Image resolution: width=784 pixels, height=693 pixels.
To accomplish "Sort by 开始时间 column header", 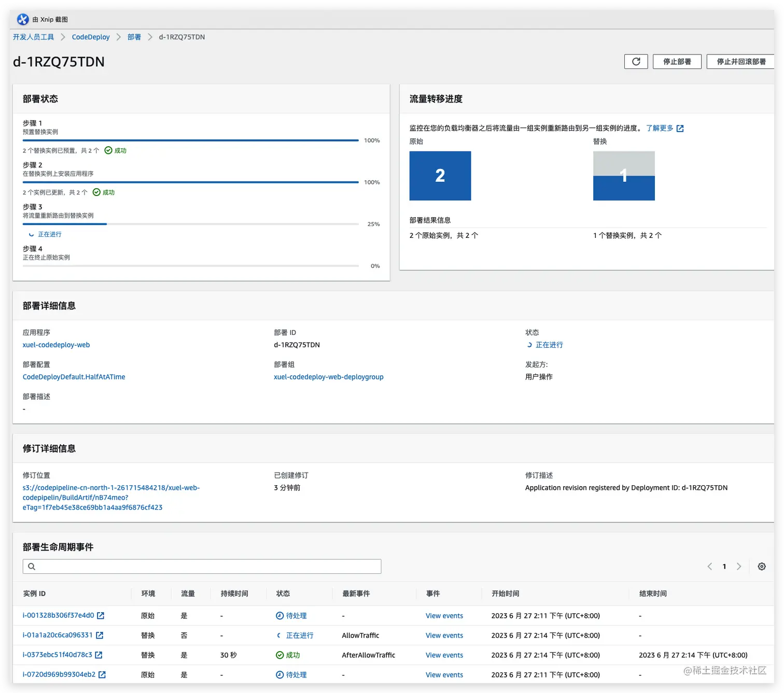I will tap(506, 594).
